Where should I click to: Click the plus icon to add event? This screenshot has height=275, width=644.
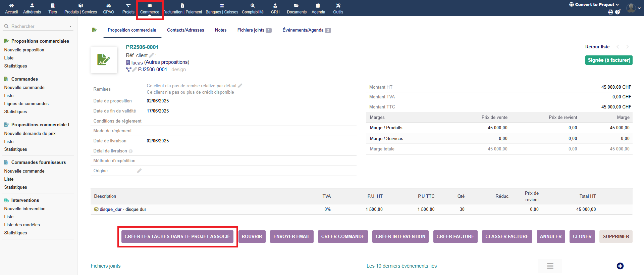(x=620, y=266)
